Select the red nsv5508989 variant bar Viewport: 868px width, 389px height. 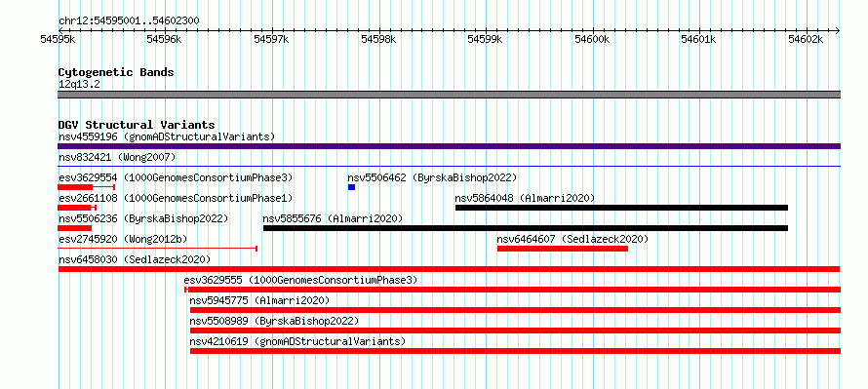tap(515, 331)
